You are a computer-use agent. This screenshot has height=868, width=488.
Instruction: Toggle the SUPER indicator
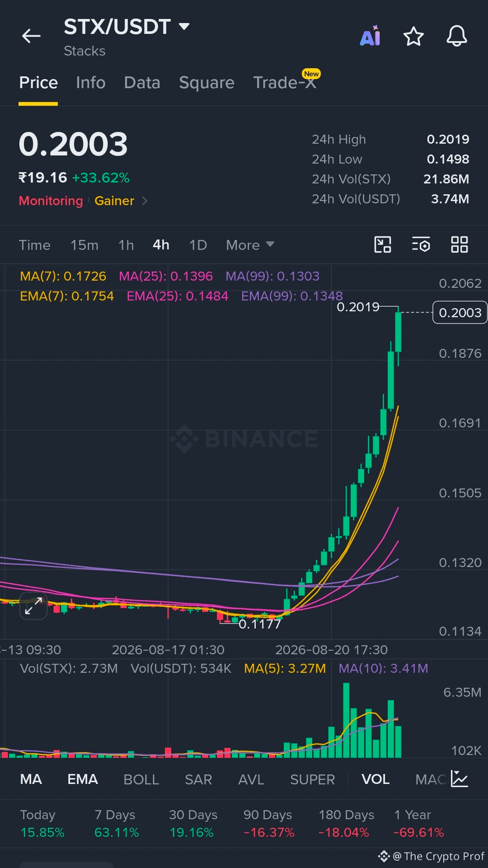tap(312, 779)
